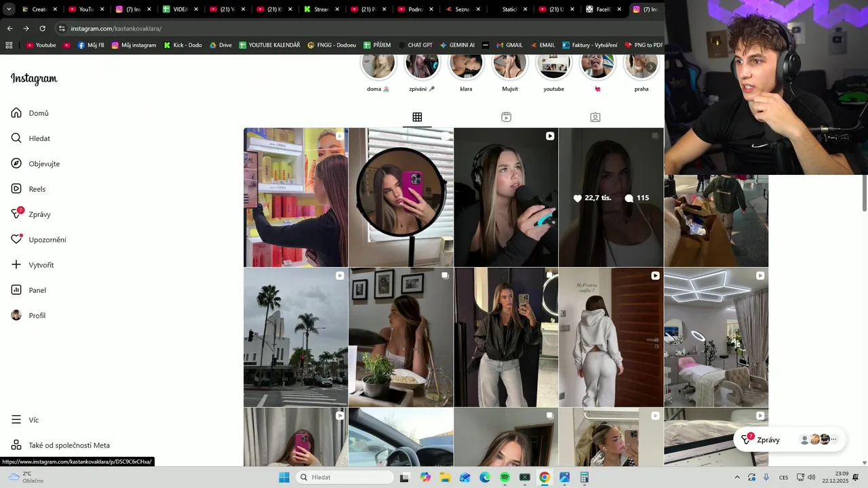Open post showing 22,7 tis. likes
868x488 pixels.
coord(611,197)
